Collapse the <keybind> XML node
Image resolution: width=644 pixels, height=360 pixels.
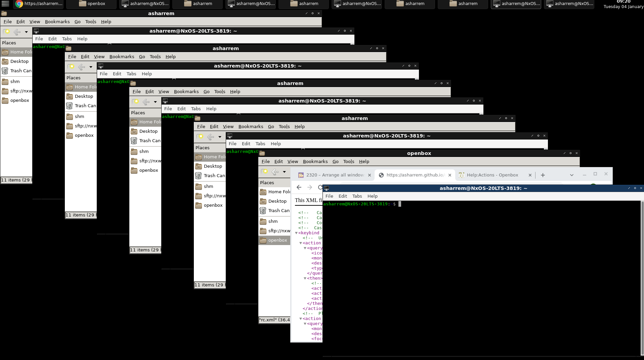click(296, 233)
